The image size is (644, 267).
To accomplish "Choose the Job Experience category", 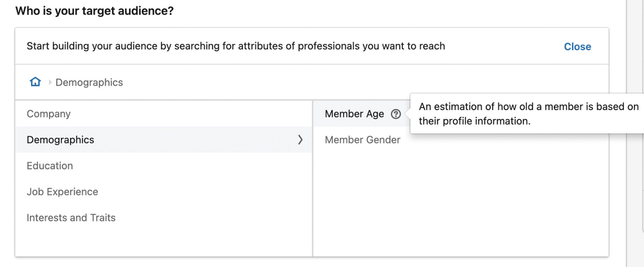I will pos(62,191).
